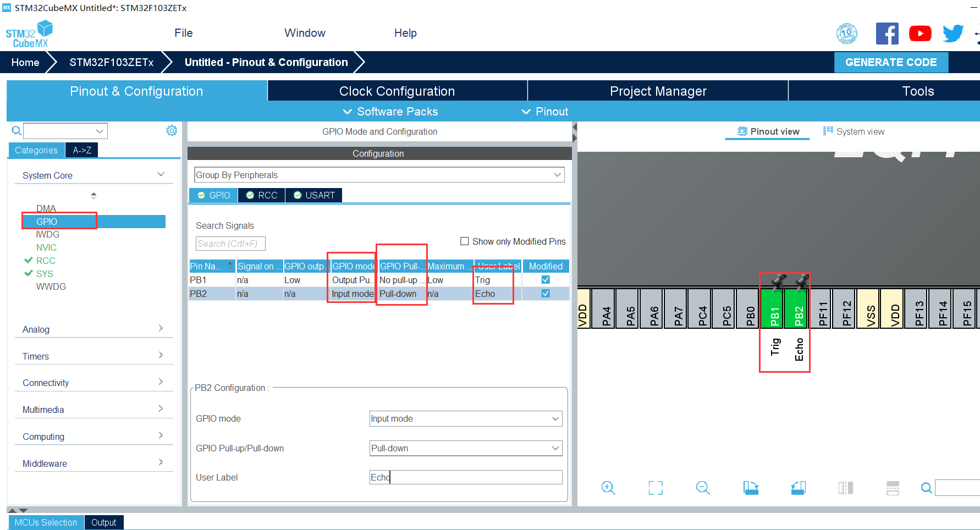980x530 pixels.
Task: Toggle the Modified checkbox for PB1
Action: pyautogui.click(x=546, y=279)
